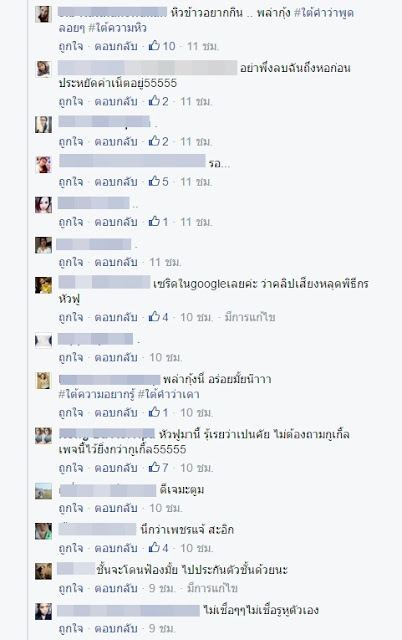
Task: Like the ไม่เชื่อๆๆ comment via ถูกใจ
Action: coord(71,629)
